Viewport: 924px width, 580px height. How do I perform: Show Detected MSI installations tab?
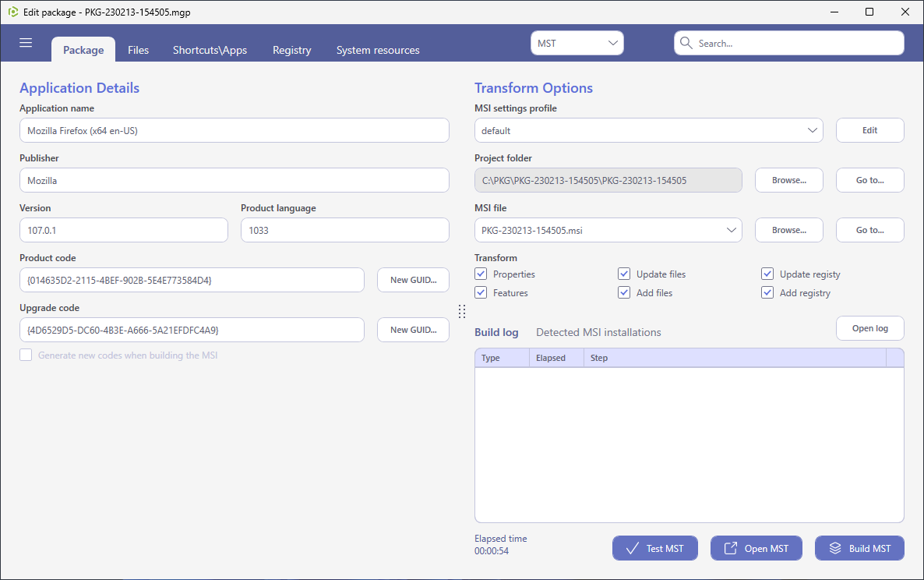598,332
